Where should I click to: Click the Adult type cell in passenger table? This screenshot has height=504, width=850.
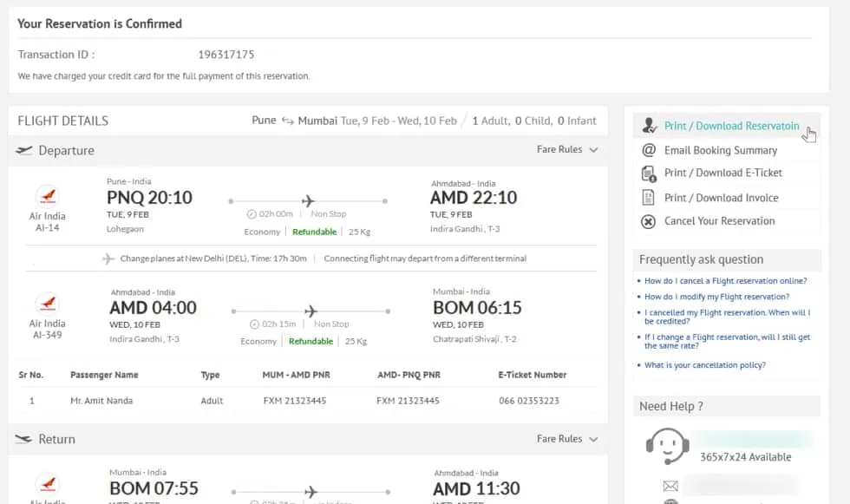212,401
